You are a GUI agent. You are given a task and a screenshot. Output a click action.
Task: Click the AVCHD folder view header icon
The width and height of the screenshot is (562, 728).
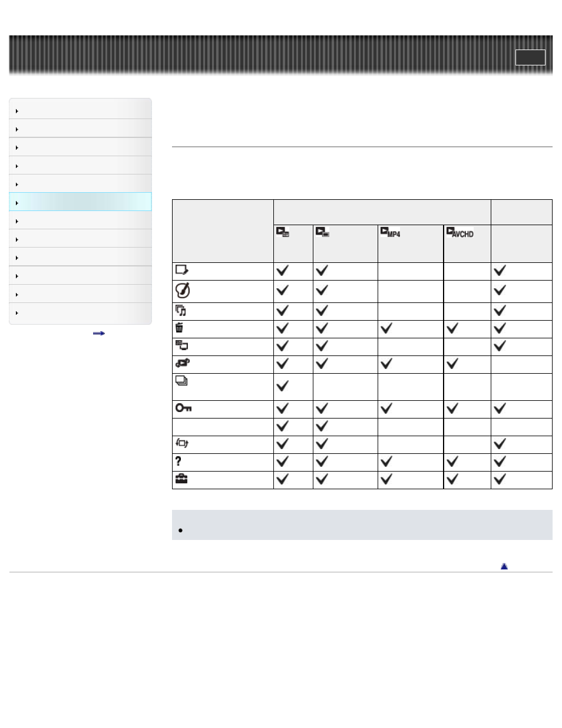point(460,232)
